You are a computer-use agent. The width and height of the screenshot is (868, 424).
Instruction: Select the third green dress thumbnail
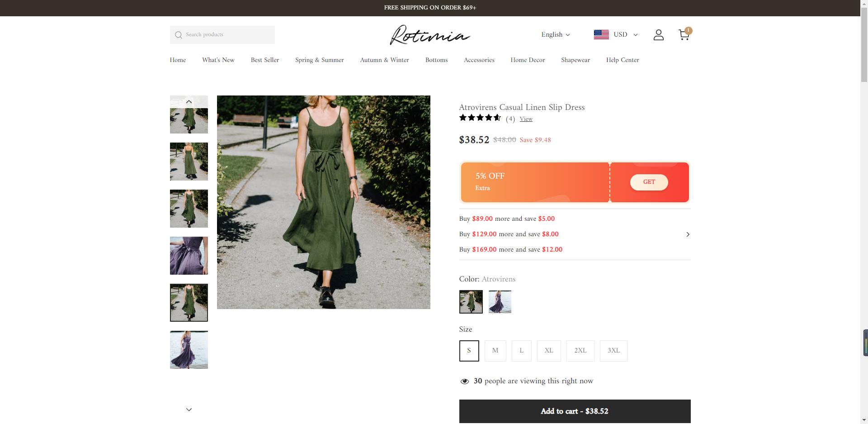click(189, 209)
